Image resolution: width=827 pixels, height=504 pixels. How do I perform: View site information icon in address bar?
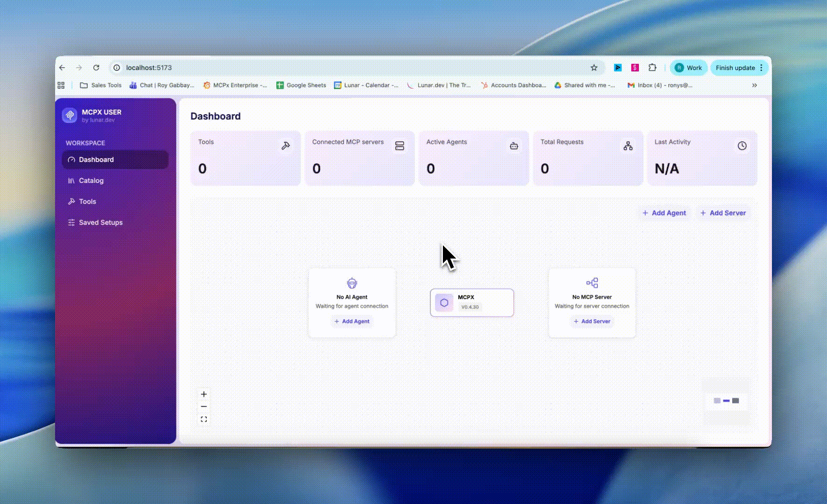(x=117, y=68)
